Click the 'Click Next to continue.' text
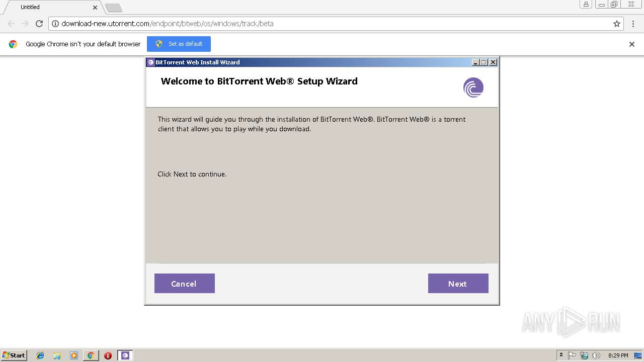 [192, 174]
